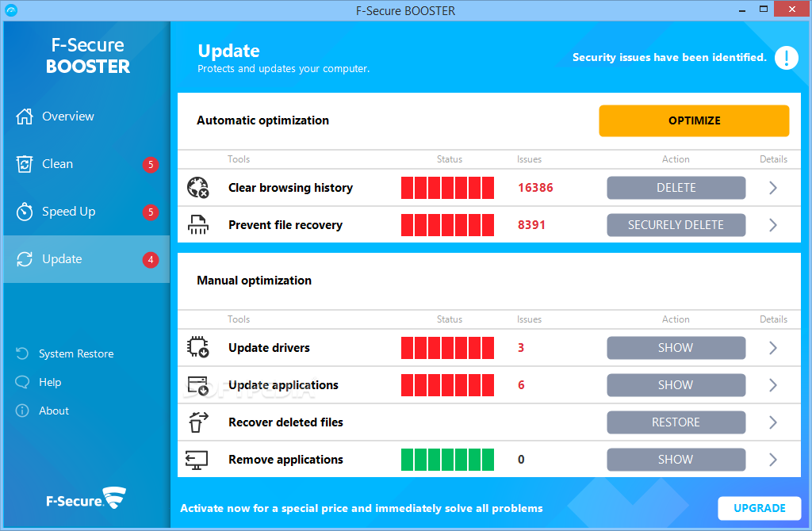This screenshot has height=531, width=812.
Task: Click the About info icon
Action: (x=22, y=411)
